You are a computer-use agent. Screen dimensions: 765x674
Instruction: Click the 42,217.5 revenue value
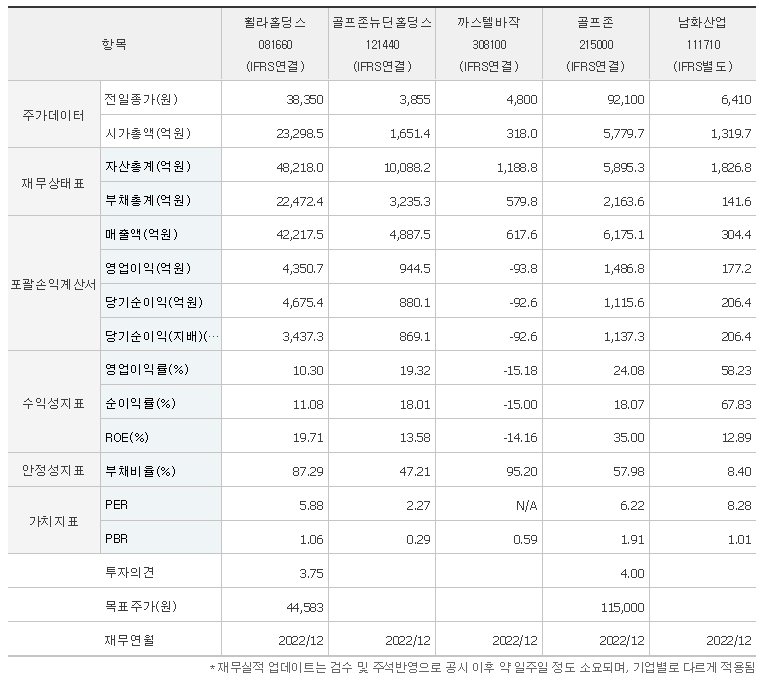point(300,235)
